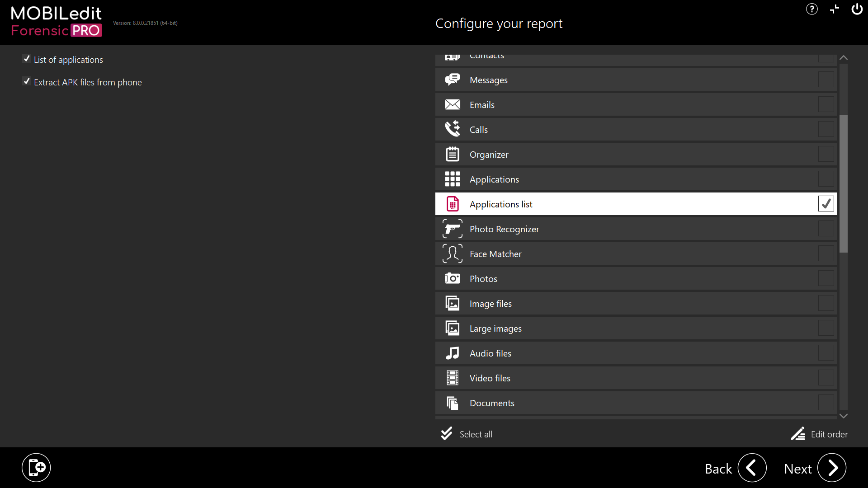Click the help question mark icon
This screenshot has height=488, width=868.
pyautogui.click(x=811, y=9)
